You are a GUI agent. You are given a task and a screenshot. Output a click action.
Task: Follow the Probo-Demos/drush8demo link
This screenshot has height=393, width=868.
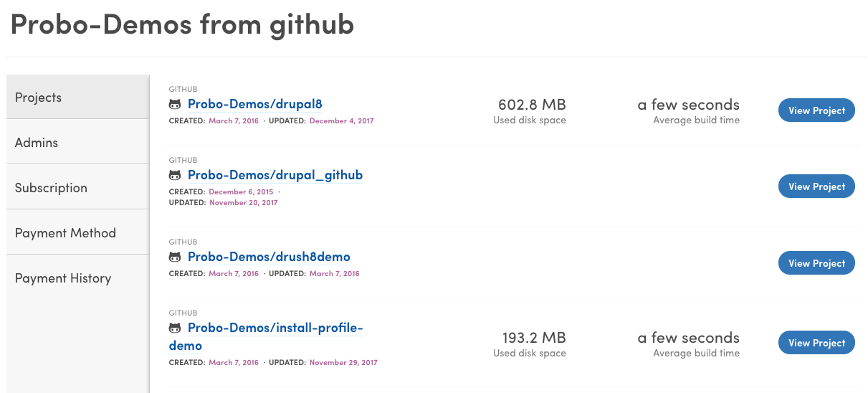coord(269,257)
